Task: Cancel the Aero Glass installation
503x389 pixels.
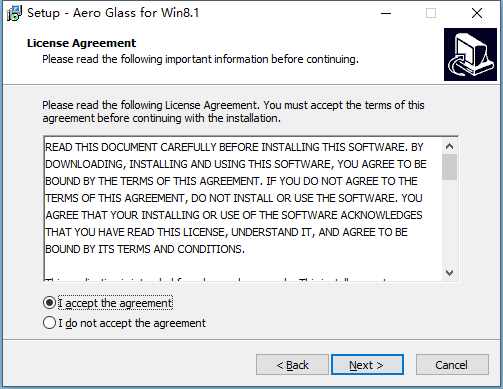Action: coord(452,365)
